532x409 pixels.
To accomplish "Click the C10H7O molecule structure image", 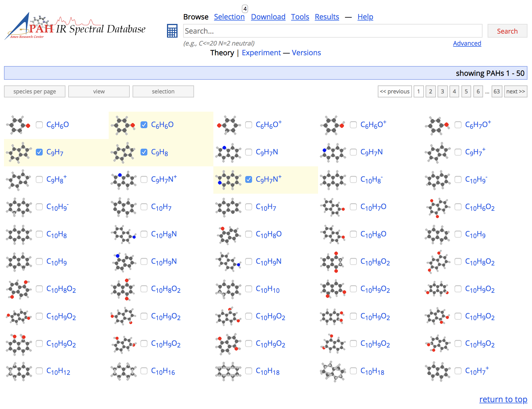I will click(333, 207).
